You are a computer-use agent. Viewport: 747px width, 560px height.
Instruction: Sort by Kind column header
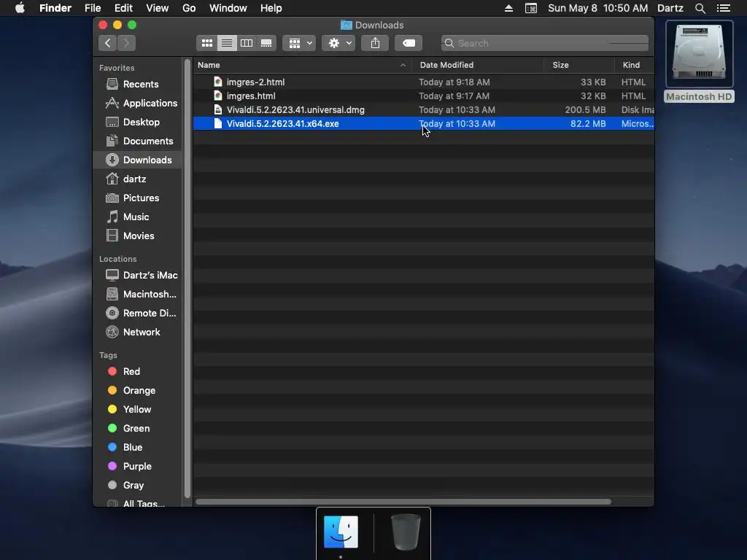pos(634,65)
